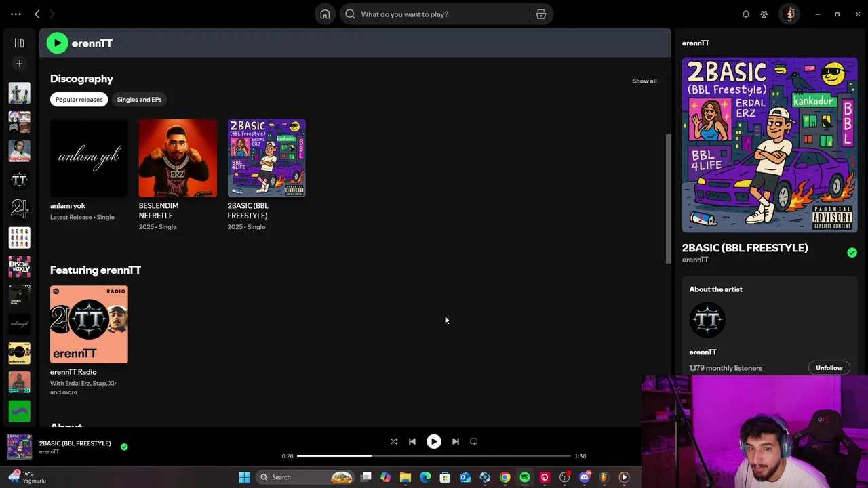This screenshot has width=868, height=488.
Task: Click the now-playing thumbnail in the bottom bar
Action: coord(19,447)
